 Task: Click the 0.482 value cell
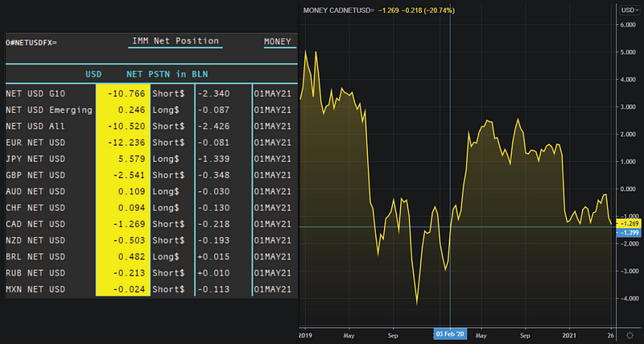pos(132,257)
